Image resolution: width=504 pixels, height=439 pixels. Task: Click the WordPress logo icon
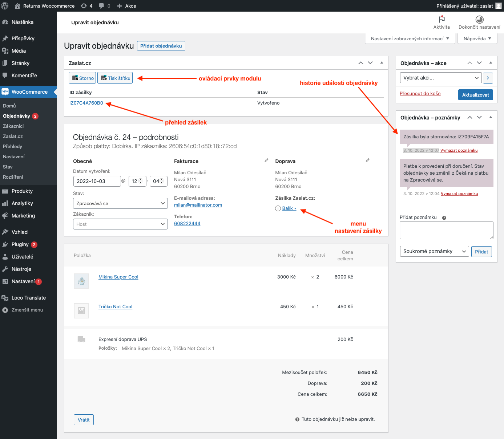[5, 6]
